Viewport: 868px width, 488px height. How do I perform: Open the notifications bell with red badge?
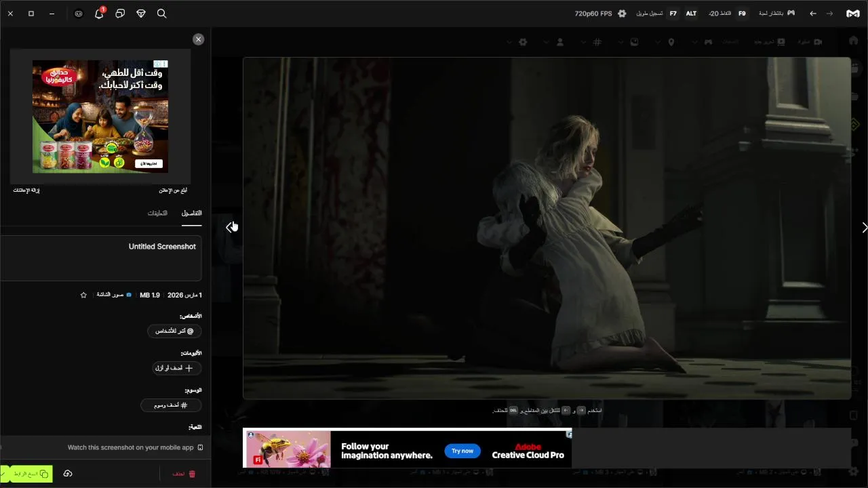tap(99, 13)
